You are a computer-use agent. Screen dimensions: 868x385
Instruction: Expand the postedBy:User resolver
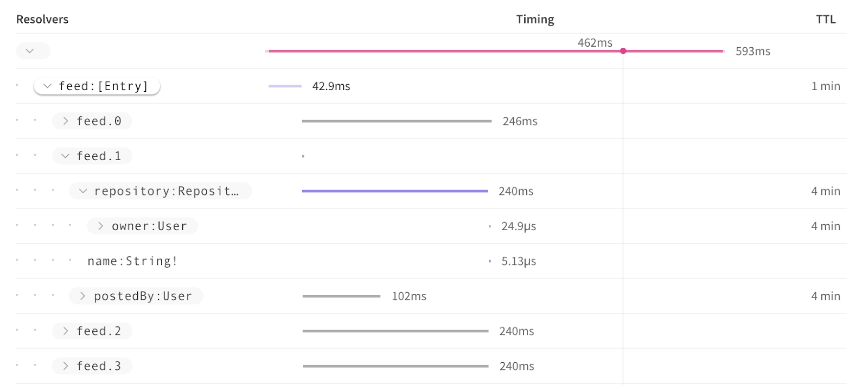[136, 296]
